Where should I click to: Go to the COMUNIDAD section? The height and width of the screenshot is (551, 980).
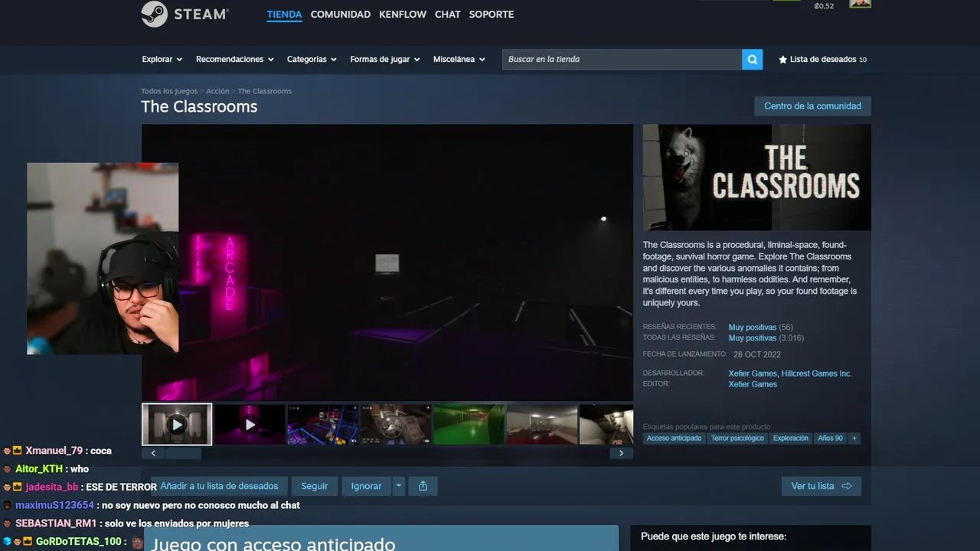coord(341,15)
